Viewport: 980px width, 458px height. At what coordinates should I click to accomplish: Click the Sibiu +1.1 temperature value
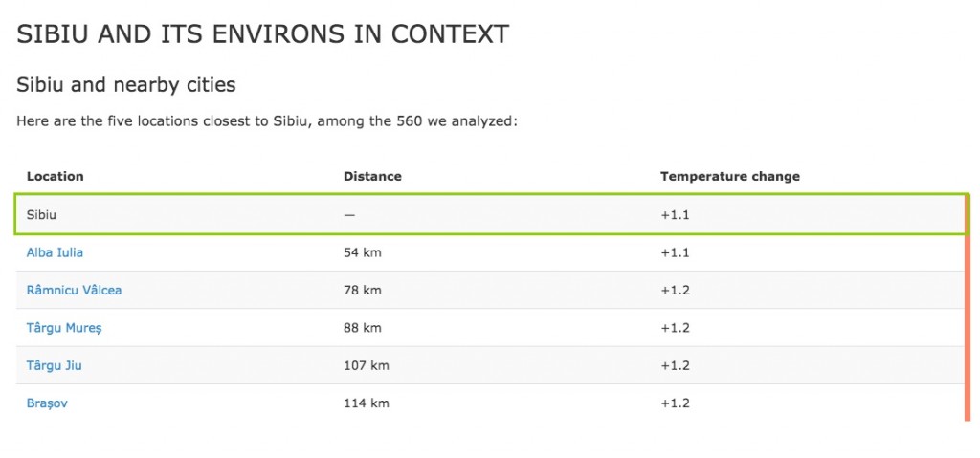(675, 215)
